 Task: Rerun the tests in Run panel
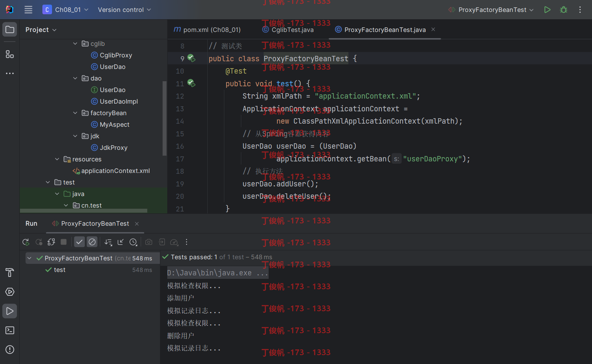point(26,242)
